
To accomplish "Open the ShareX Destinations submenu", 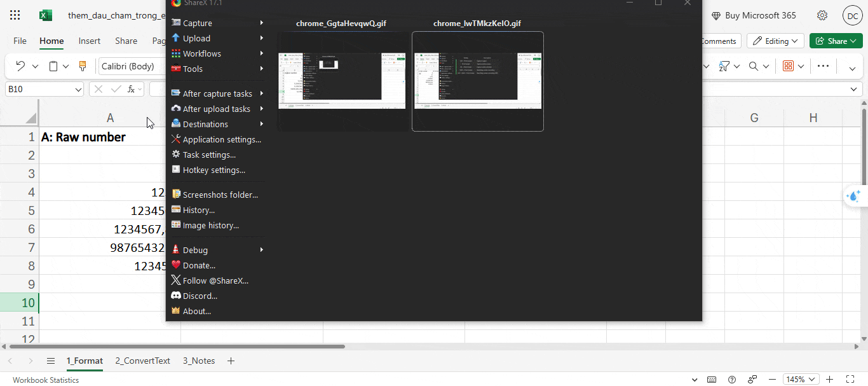I will coord(217,124).
